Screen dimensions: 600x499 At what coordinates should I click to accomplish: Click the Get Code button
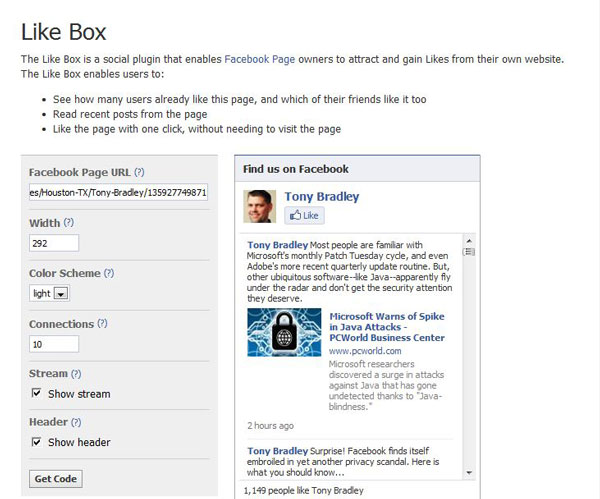[x=55, y=479]
